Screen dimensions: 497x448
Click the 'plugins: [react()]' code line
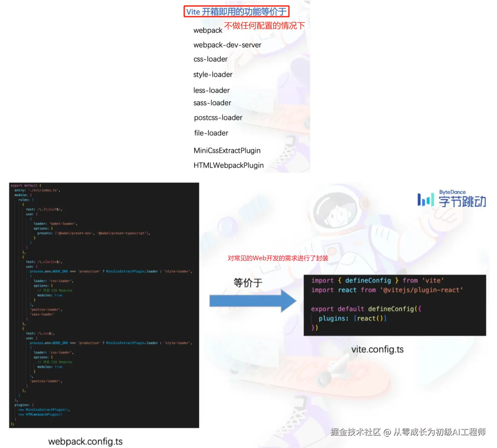point(352,318)
